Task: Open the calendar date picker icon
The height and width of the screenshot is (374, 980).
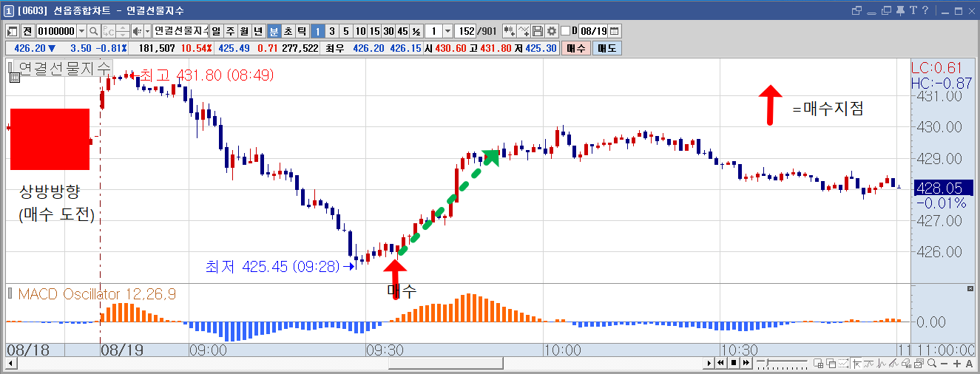Action: click(x=614, y=31)
